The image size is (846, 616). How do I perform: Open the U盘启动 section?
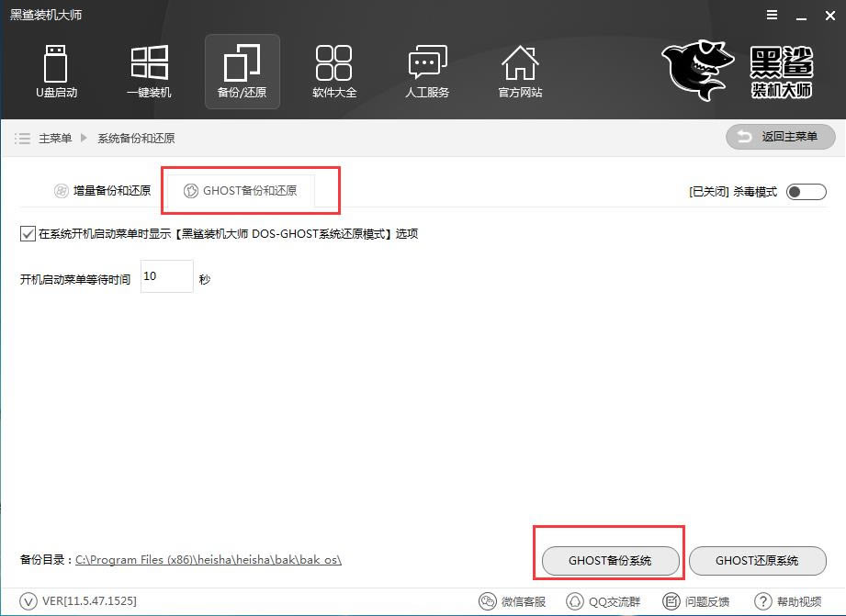(55, 72)
